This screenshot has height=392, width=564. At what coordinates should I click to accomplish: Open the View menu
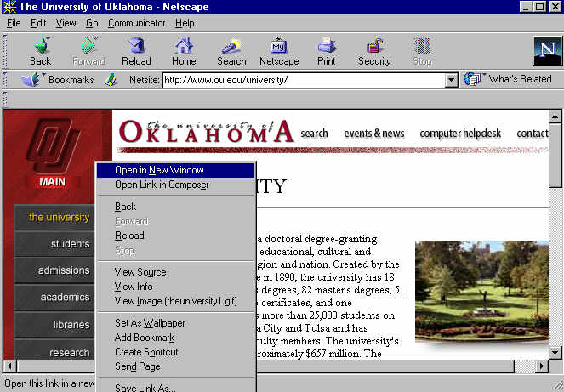pos(66,23)
